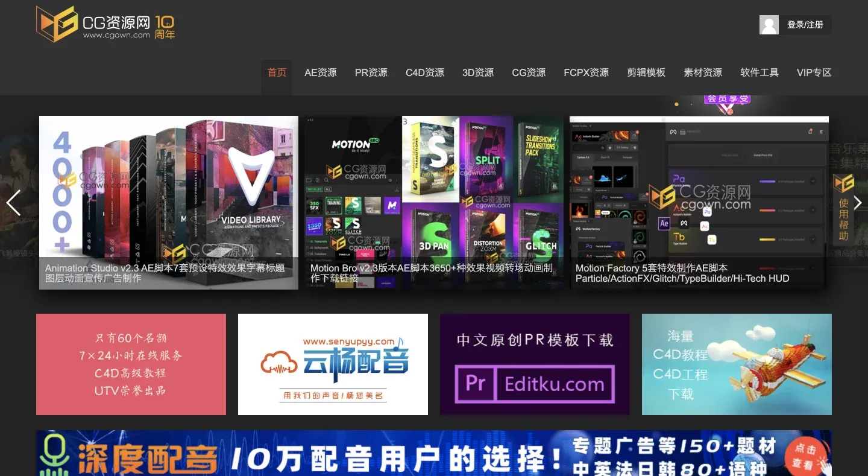This screenshot has height=476, width=868.
Task: Open the 使用帮助 side help button
Action: coord(844,209)
